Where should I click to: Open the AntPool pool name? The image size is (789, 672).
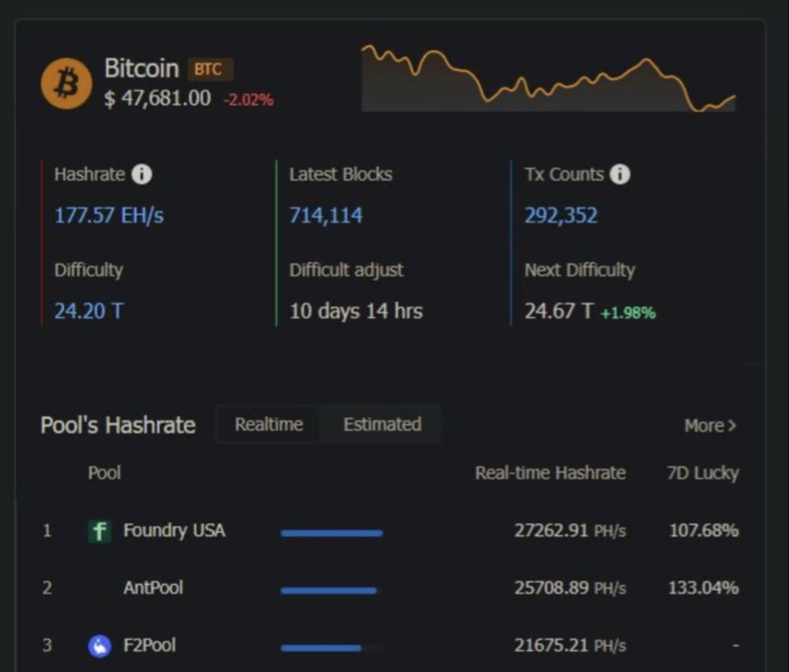153,588
